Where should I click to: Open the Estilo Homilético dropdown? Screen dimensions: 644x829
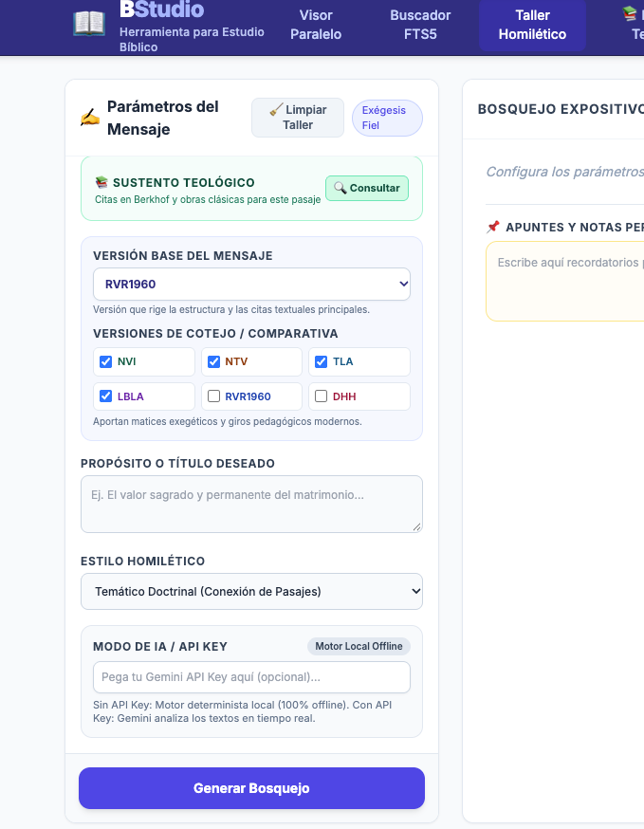coord(251,591)
